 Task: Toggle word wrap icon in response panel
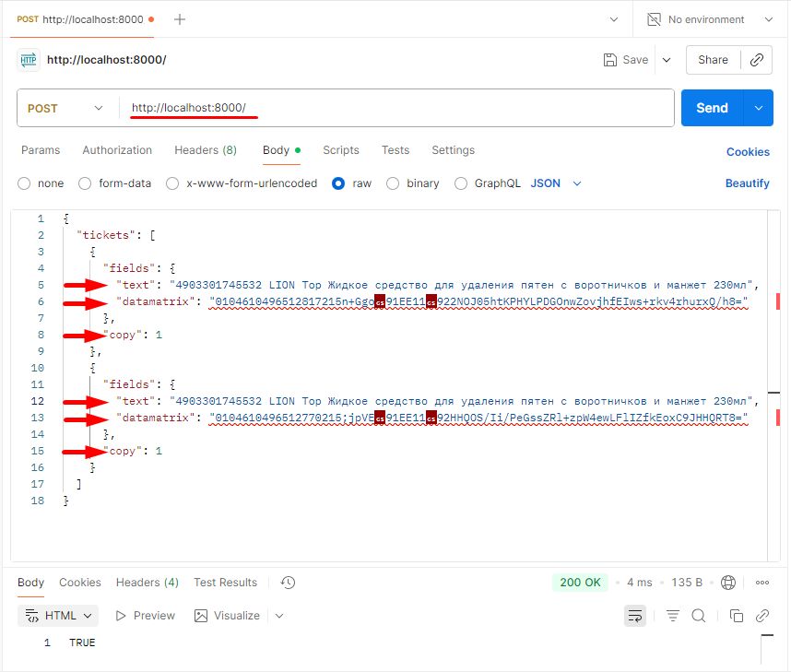tap(634, 616)
